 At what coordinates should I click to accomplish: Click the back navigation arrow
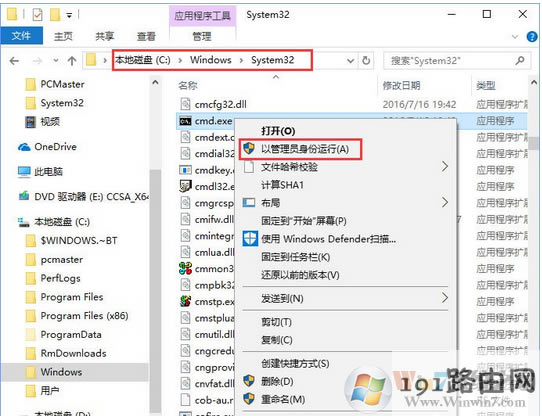[14, 61]
